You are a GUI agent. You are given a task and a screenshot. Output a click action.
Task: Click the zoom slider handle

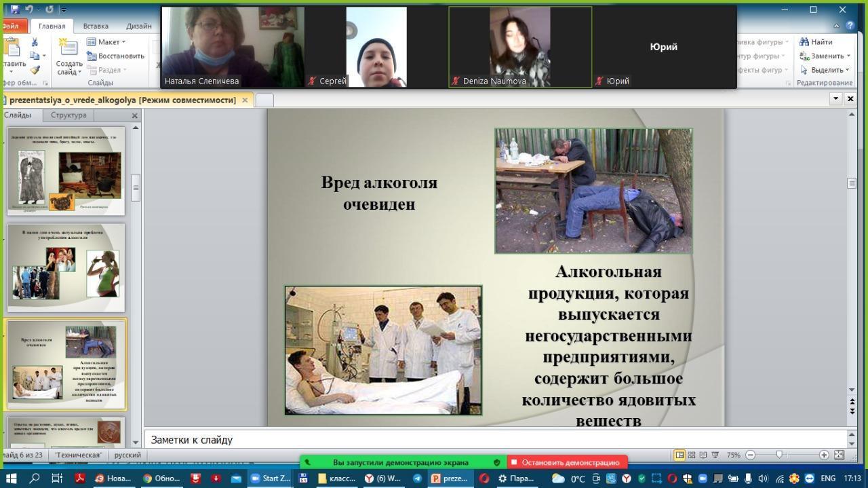coord(779,455)
